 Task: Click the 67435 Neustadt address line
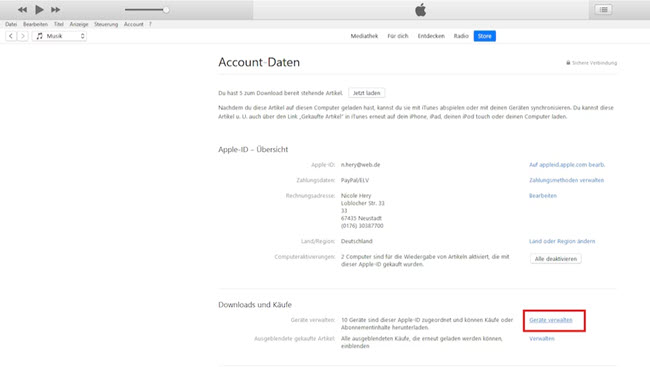point(361,218)
